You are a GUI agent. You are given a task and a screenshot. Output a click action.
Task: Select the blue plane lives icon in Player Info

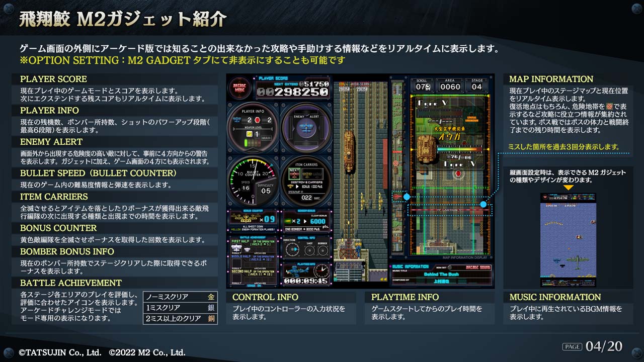(237, 120)
